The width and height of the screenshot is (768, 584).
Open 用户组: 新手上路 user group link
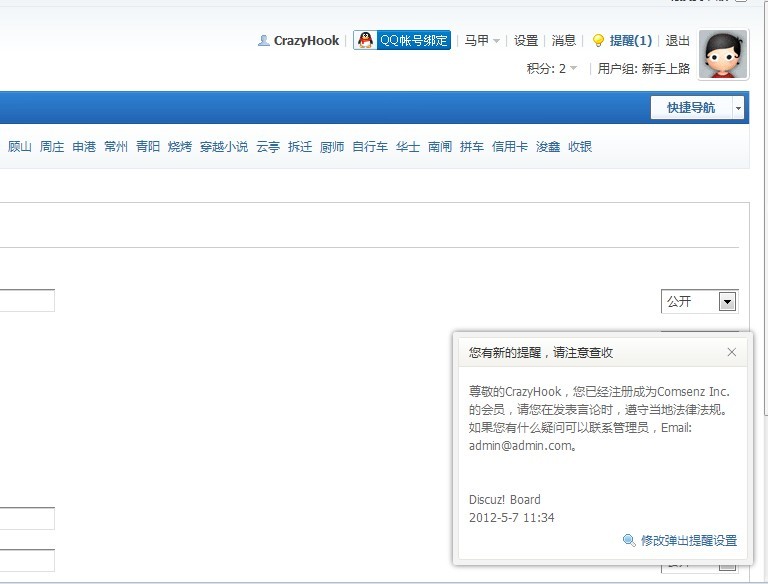tap(643, 69)
